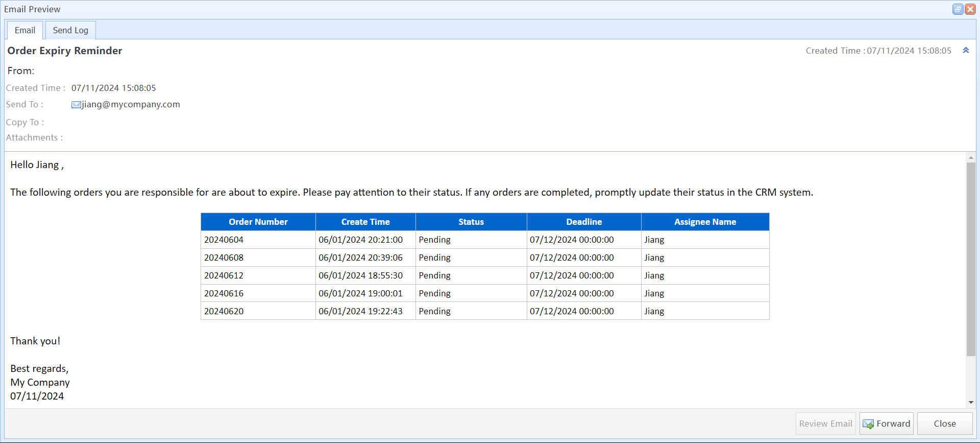The height and width of the screenshot is (443, 980).
Task: Click the Attachments label
Action: click(34, 137)
